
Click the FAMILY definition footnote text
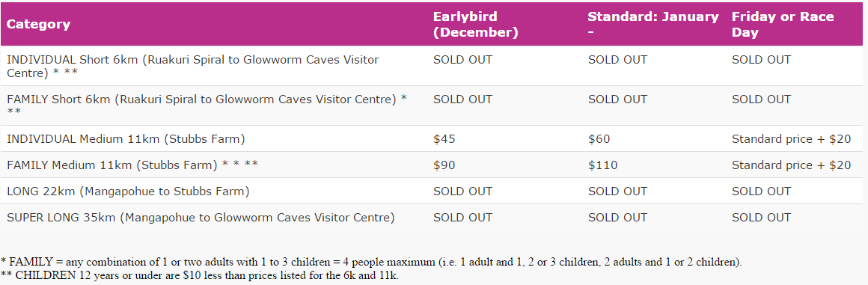(371, 262)
